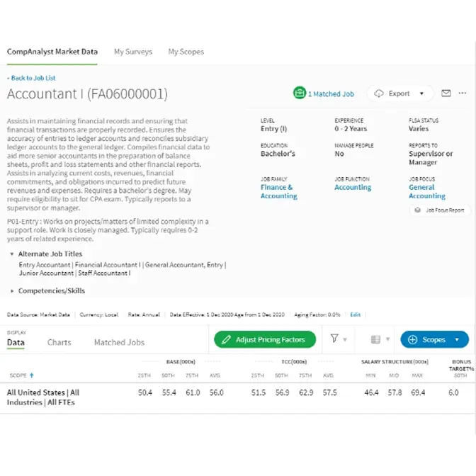
Task: Click the 0 - 2 Years experience value
Action: [x=351, y=129]
